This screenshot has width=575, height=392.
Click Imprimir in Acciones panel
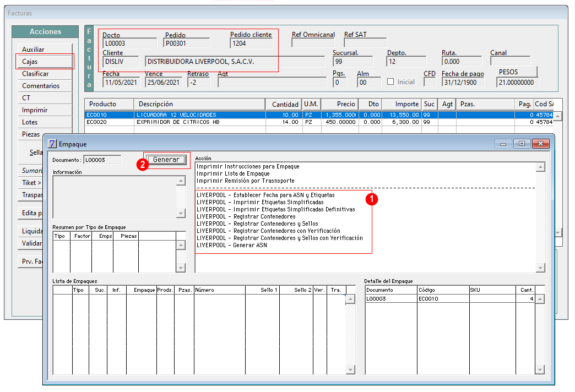click(x=45, y=110)
